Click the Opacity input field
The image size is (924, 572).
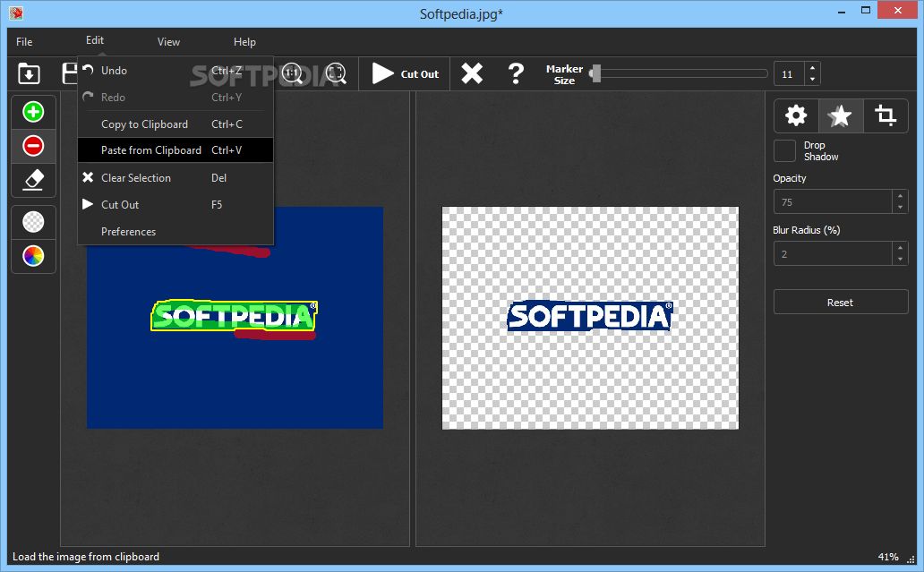pos(834,202)
